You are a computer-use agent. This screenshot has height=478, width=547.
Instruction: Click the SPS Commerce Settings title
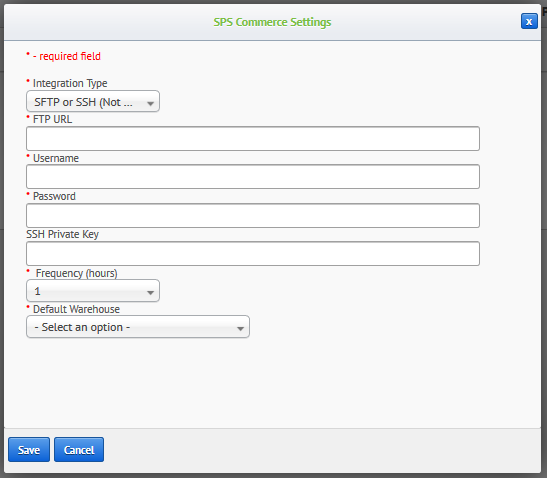pos(272,22)
